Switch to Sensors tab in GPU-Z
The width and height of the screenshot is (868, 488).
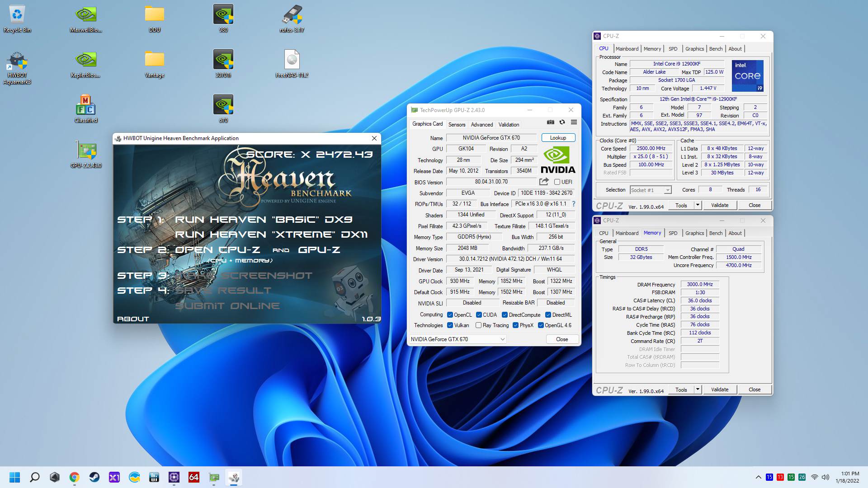(457, 125)
